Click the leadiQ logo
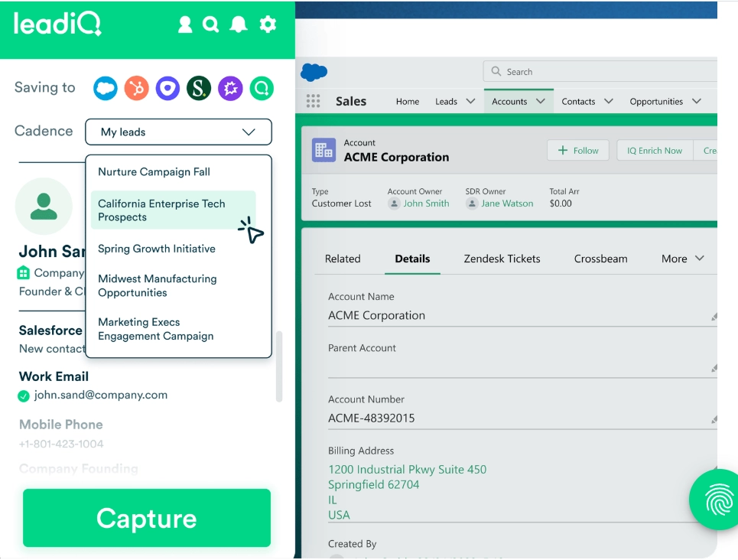The width and height of the screenshot is (738, 560). click(x=57, y=24)
